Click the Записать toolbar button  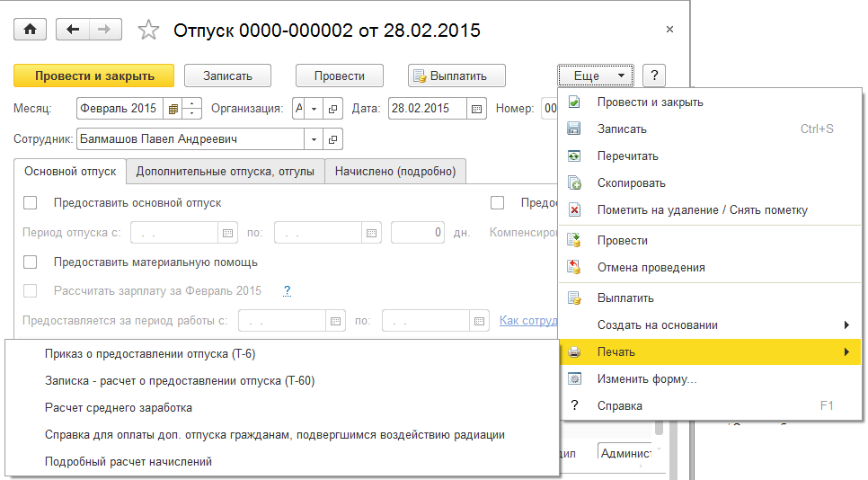coord(227,76)
